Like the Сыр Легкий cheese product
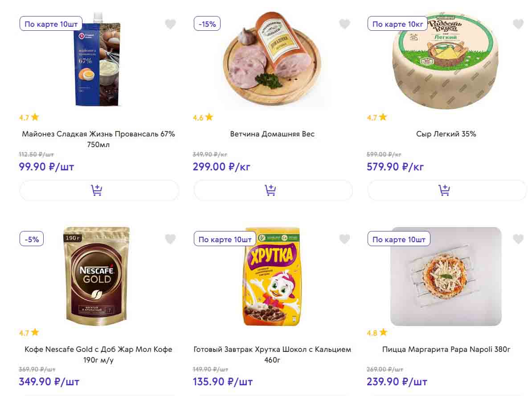The width and height of the screenshot is (532, 396). point(518,24)
